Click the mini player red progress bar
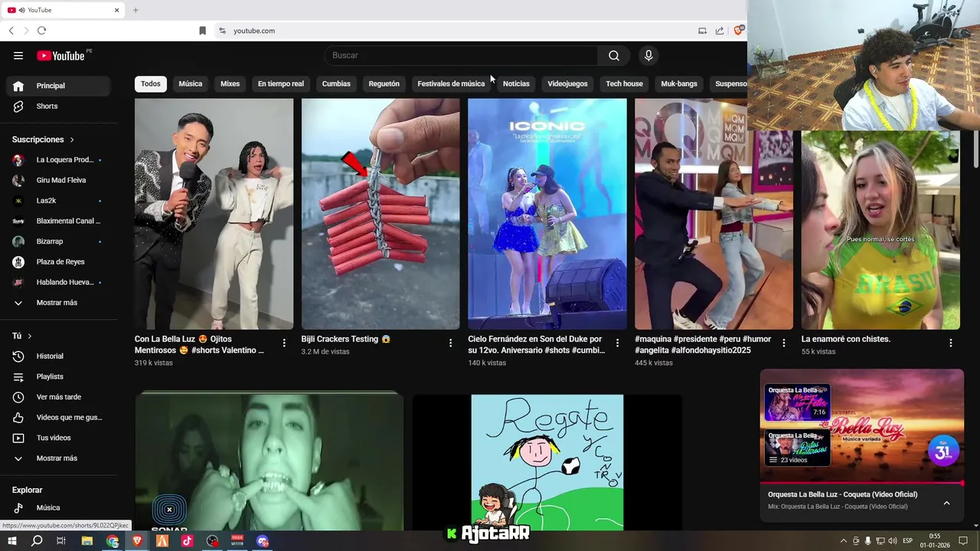 pyautogui.click(x=861, y=484)
